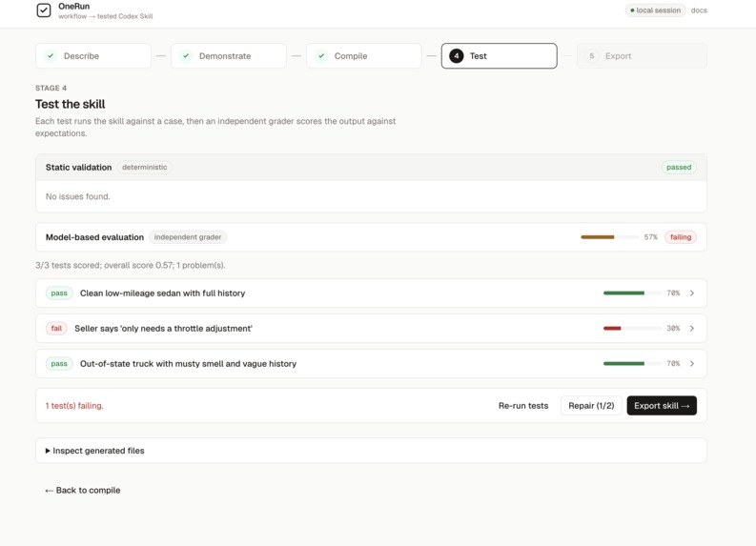Click the independent grader tag

click(x=188, y=237)
